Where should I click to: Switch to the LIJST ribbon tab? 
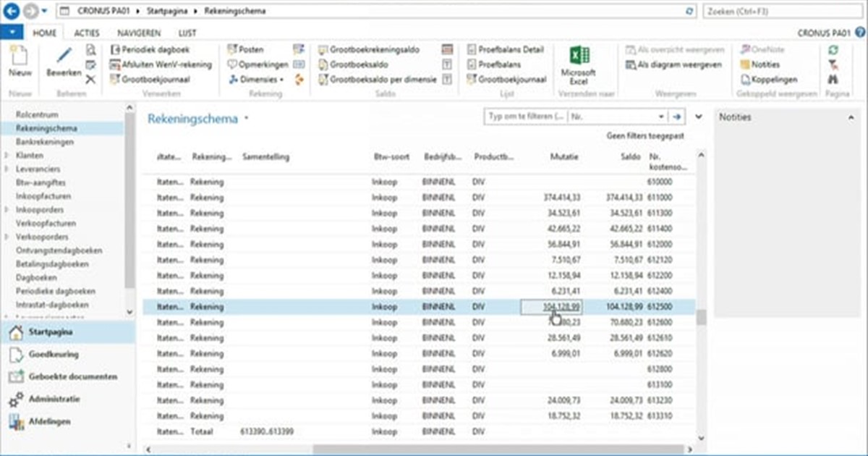click(187, 33)
